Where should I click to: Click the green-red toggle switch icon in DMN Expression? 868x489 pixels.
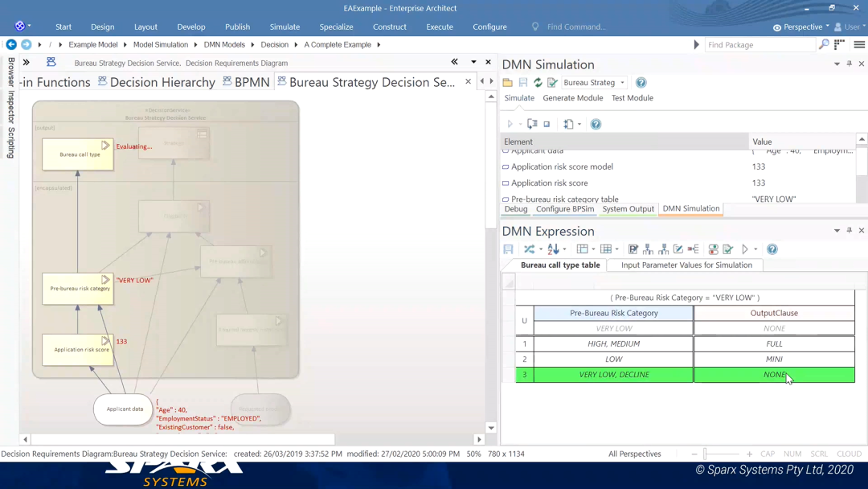(x=713, y=249)
